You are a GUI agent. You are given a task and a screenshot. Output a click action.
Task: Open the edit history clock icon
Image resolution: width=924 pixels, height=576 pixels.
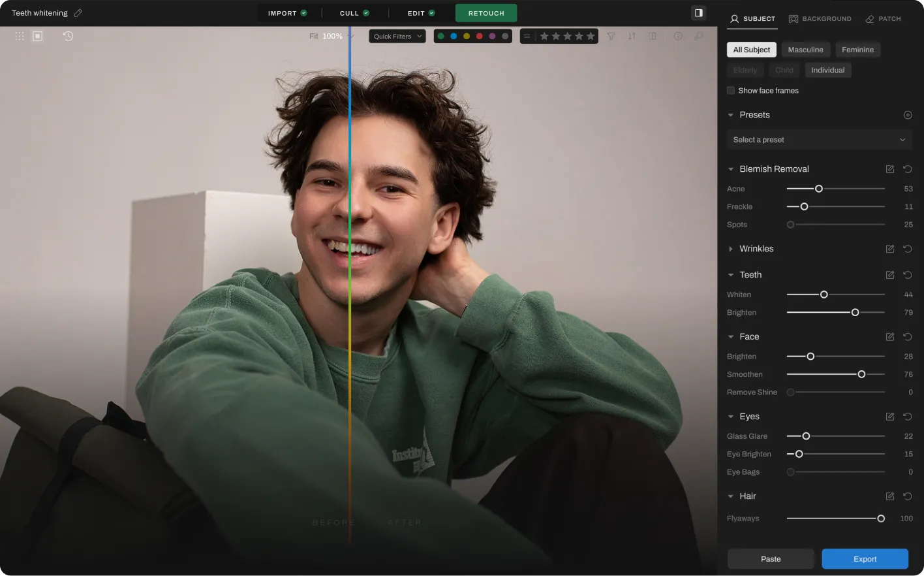[68, 37]
